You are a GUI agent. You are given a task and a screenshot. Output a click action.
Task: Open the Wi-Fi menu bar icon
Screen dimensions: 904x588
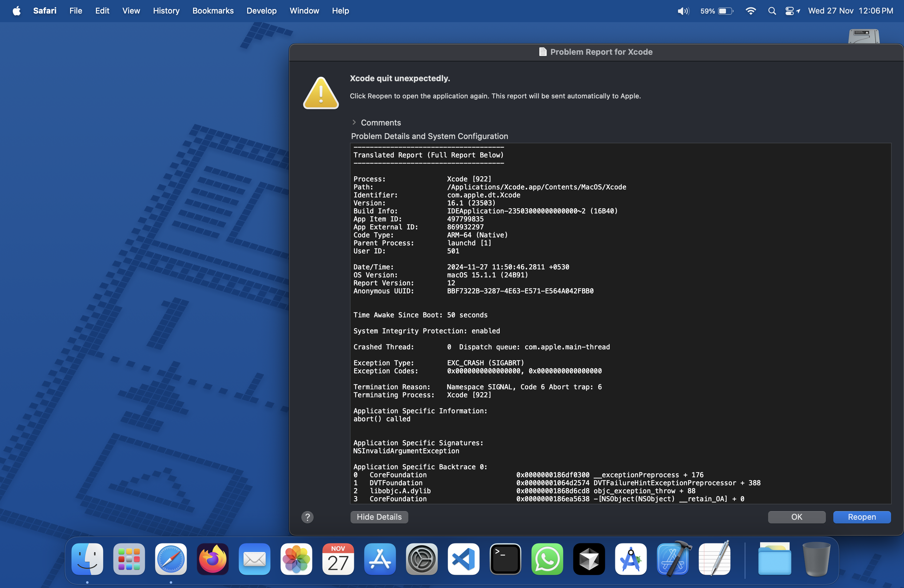(x=750, y=11)
